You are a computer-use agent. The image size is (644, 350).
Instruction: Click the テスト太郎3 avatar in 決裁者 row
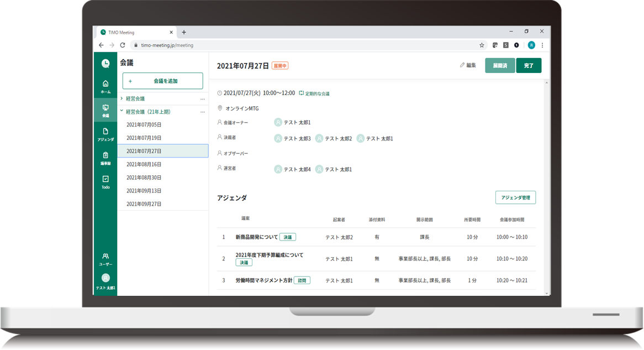coord(278,139)
